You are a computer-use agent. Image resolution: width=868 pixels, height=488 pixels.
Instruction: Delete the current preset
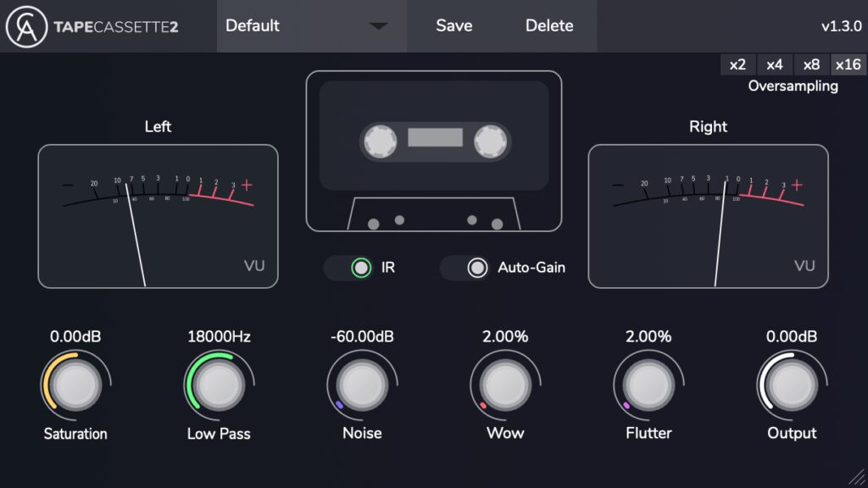[549, 26]
